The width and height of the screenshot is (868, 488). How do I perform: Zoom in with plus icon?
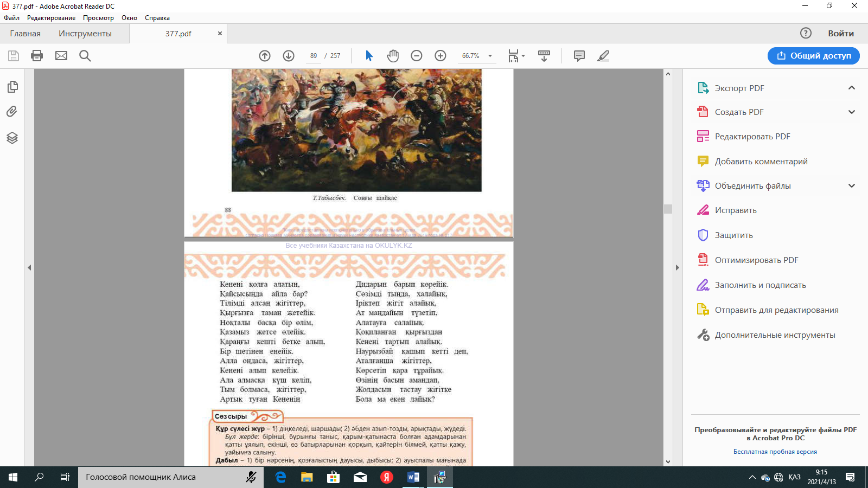click(441, 56)
